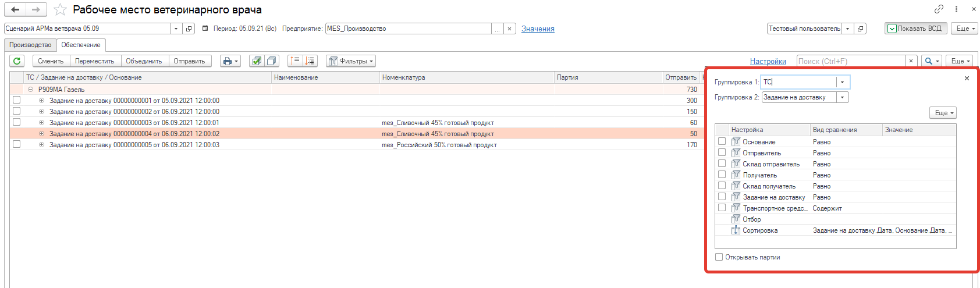Enable the Отправитель filter checkbox
The image size is (980, 288).
pos(722,152)
